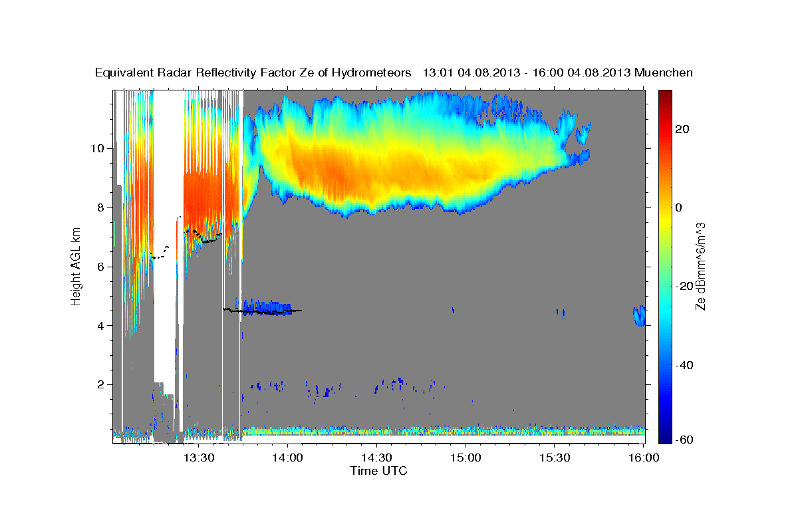Click the black cloud-base line near 4.5 km

coord(263,310)
